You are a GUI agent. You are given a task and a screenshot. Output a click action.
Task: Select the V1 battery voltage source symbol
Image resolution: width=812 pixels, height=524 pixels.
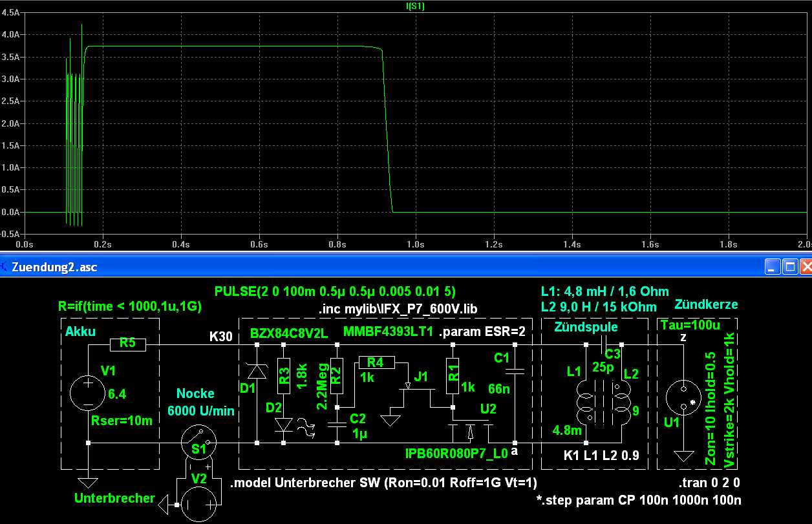[x=87, y=393]
